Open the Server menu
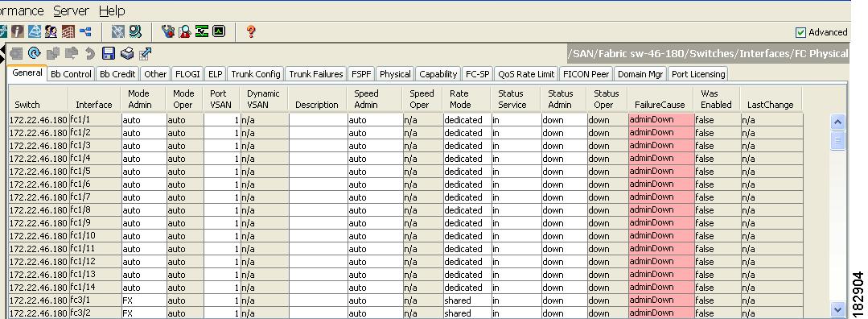The height and width of the screenshot is (319, 868). click(71, 10)
